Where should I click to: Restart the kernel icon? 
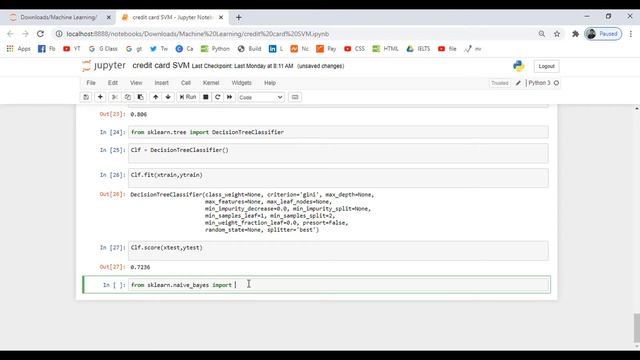pyautogui.click(x=218, y=97)
